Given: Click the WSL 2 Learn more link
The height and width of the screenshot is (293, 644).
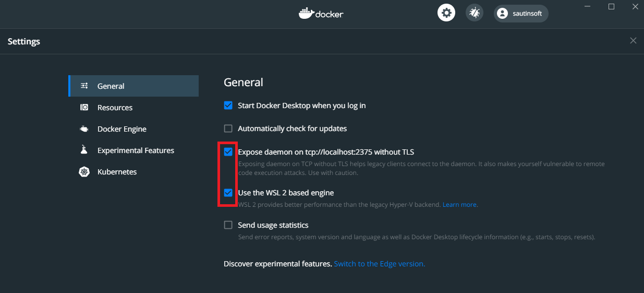Looking at the screenshot, I should pyautogui.click(x=459, y=205).
